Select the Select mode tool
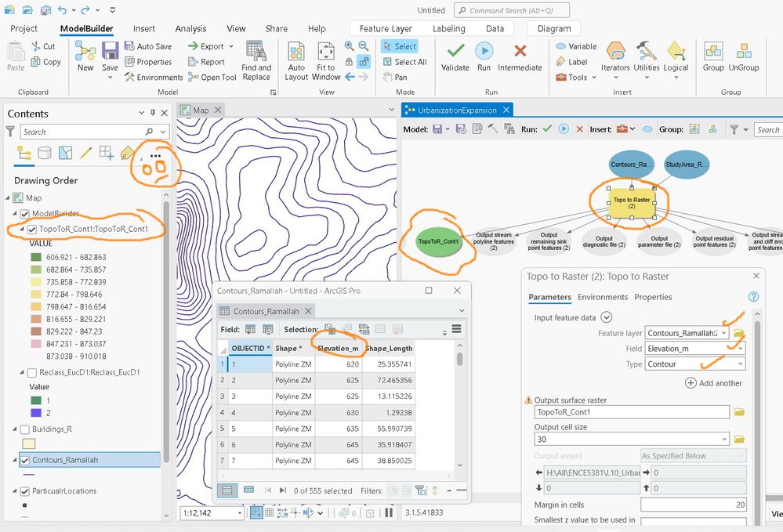The width and height of the screenshot is (783, 532). pyautogui.click(x=400, y=46)
